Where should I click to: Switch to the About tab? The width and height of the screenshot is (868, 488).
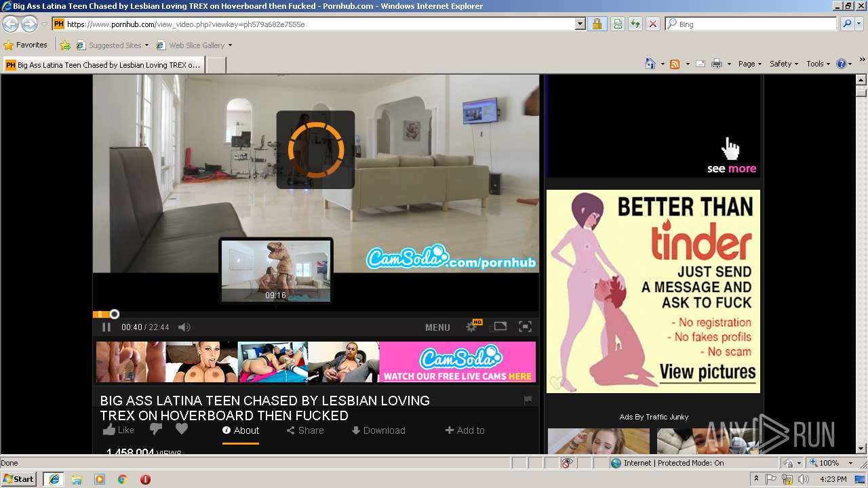tap(241, 430)
